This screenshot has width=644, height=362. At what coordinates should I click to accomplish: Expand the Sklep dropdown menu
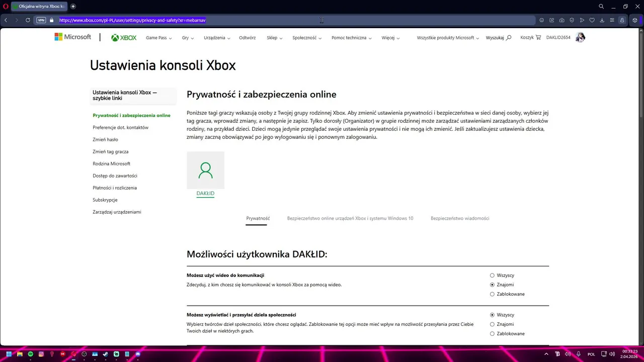coord(274,38)
